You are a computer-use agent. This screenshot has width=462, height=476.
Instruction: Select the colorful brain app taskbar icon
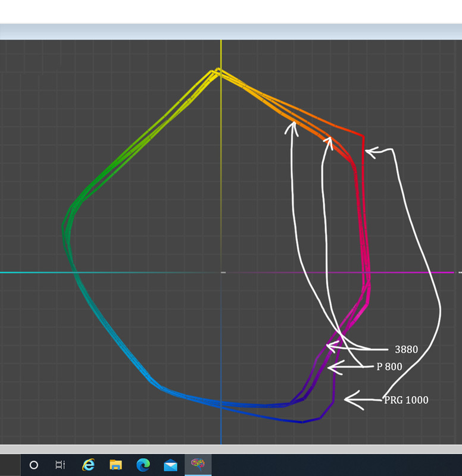198,465
